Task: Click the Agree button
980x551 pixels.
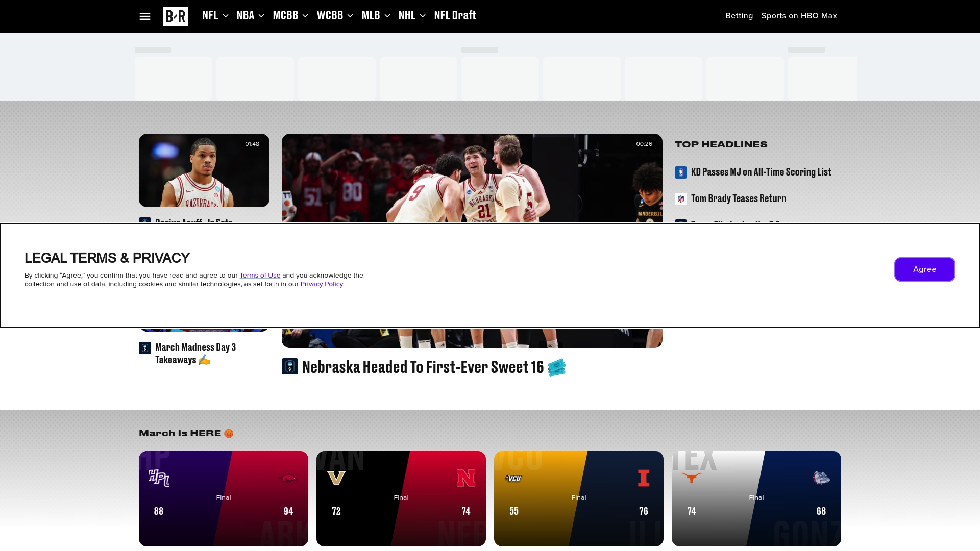Action: pos(924,269)
